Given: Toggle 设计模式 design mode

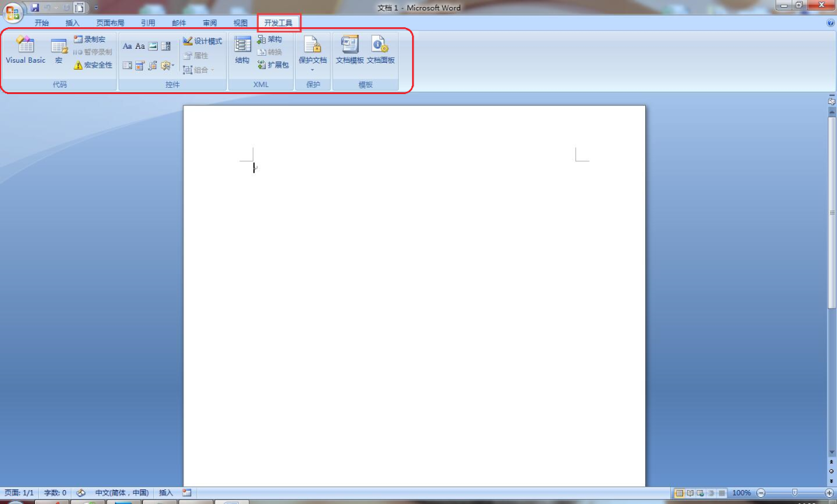Looking at the screenshot, I should [202, 41].
